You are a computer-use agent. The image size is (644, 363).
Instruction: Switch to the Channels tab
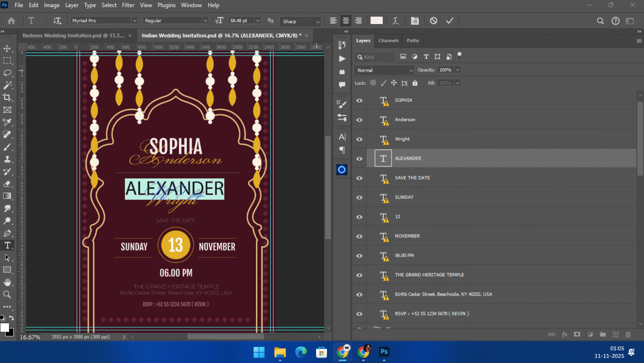tap(388, 40)
